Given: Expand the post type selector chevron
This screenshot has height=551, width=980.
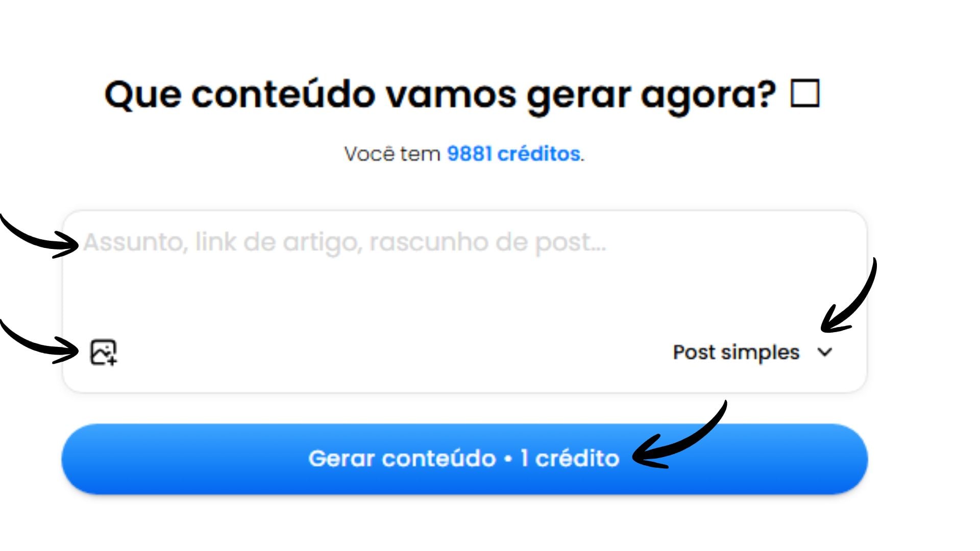Looking at the screenshot, I should tap(825, 352).
